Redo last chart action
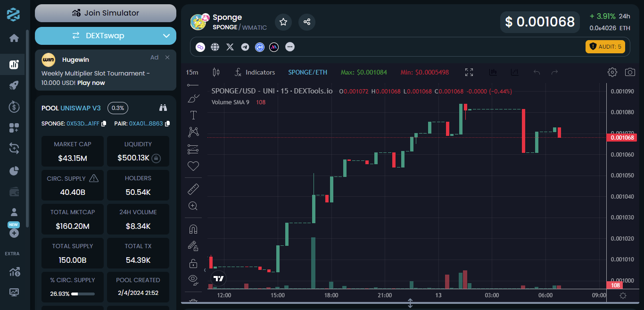This screenshot has width=644, height=310. click(x=555, y=72)
